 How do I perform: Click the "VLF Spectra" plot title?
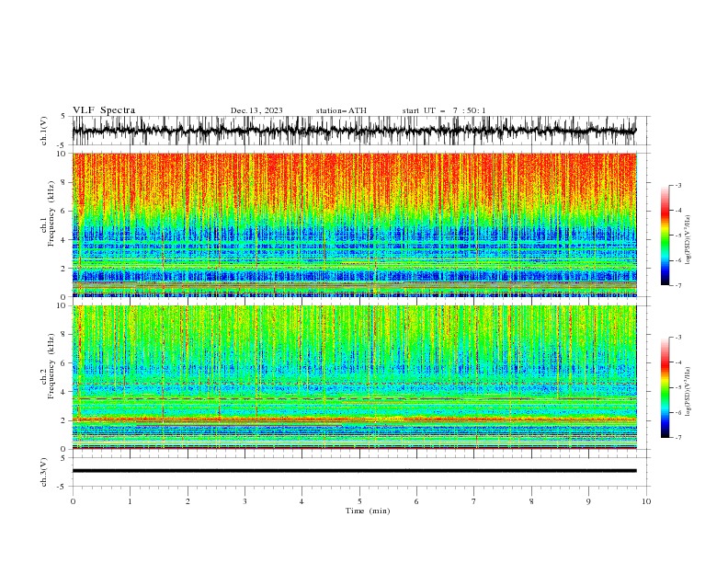pyautogui.click(x=104, y=110)
